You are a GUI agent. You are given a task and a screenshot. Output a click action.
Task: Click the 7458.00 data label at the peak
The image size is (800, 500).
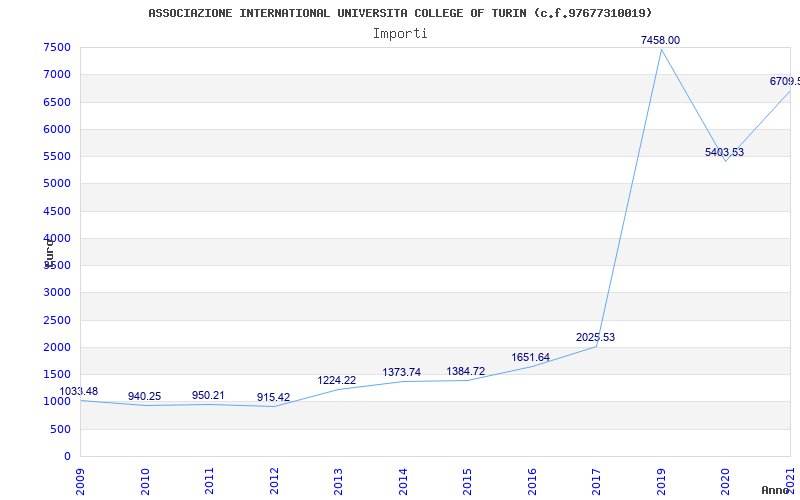660,40
